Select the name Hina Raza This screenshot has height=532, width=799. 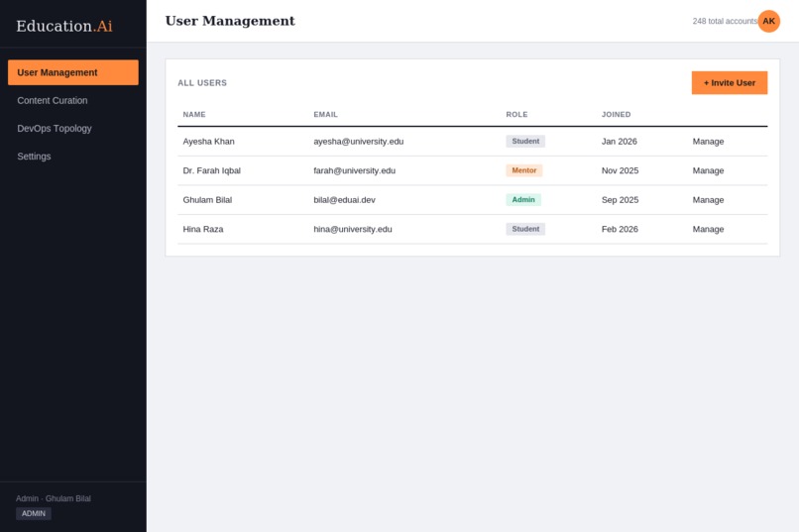(x=203, y=229)
